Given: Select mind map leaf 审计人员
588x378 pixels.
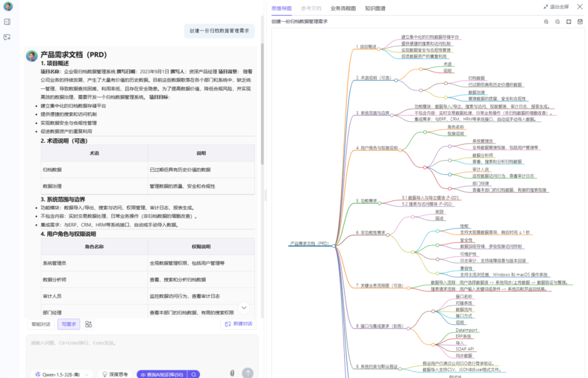Looking at the screenshot, I should (x=480, y=169).
